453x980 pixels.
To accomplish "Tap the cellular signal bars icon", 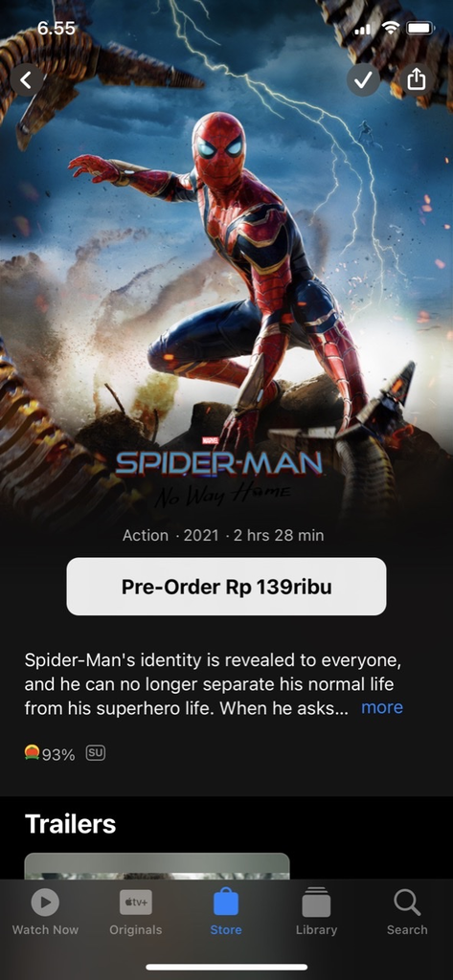I will [x=362, y=30].
